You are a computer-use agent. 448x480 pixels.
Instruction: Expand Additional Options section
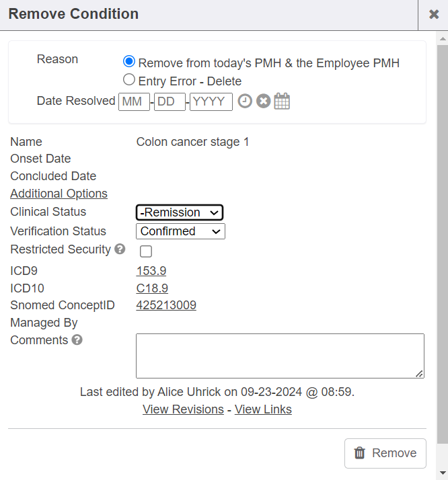[x=59, y=194]
